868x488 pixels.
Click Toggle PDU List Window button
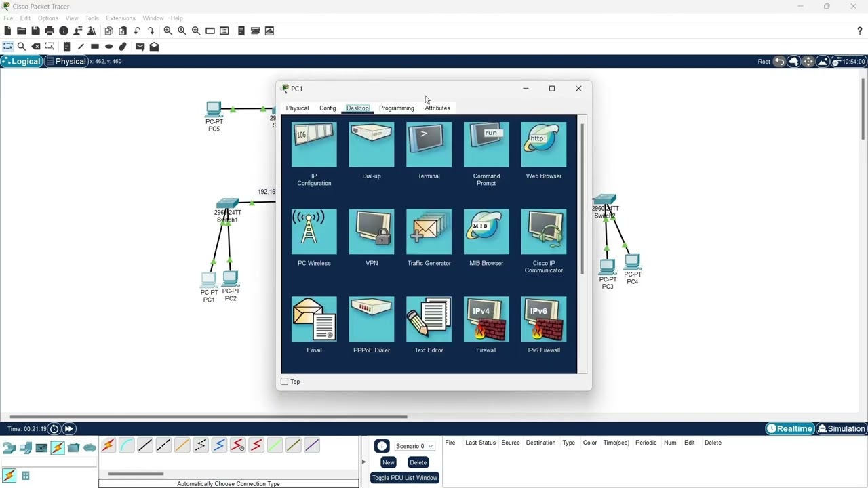(x=404, y=478)
